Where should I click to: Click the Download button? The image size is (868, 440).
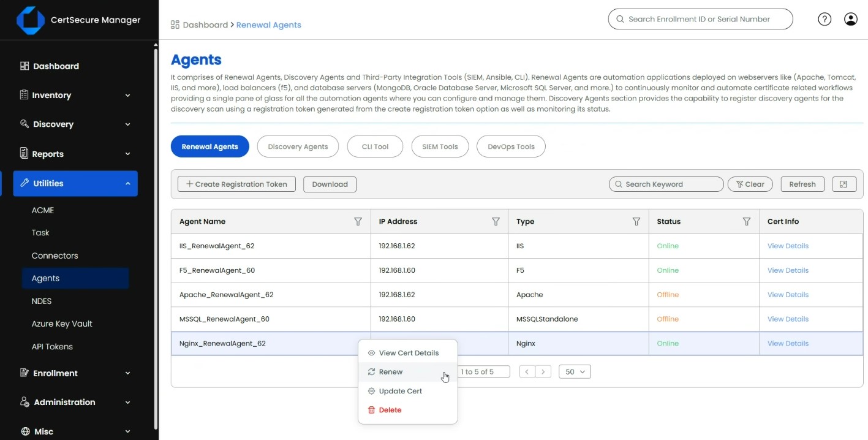pos(330,184)
